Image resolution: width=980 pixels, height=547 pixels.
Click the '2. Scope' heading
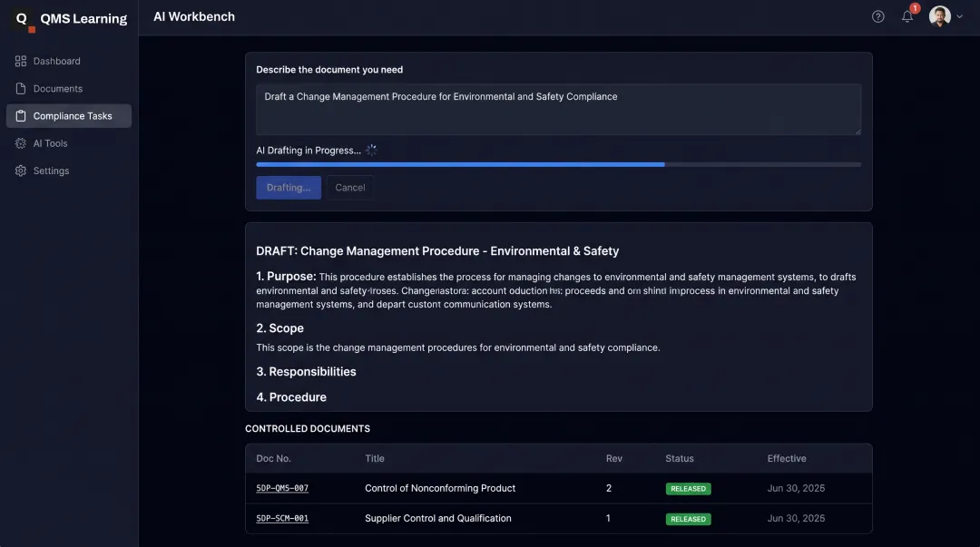pyautogui.click(x=280, y=328)
